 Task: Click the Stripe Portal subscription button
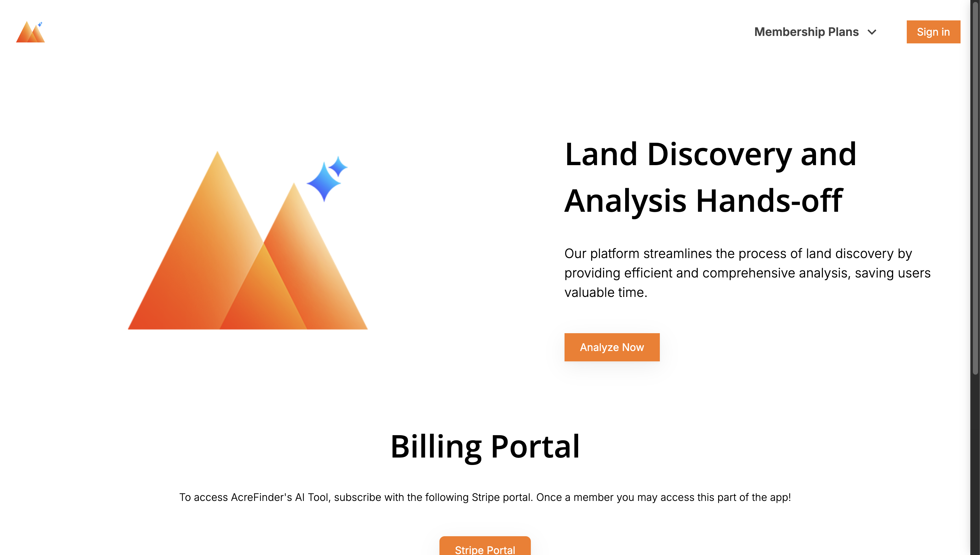(484, 548)
